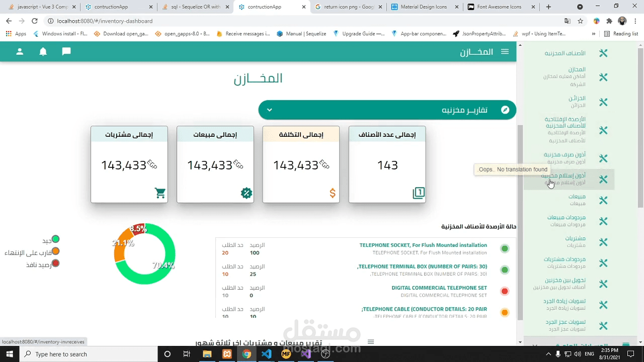Open a new browser tab with plus button
644x362 pixels.
(548, 7)
